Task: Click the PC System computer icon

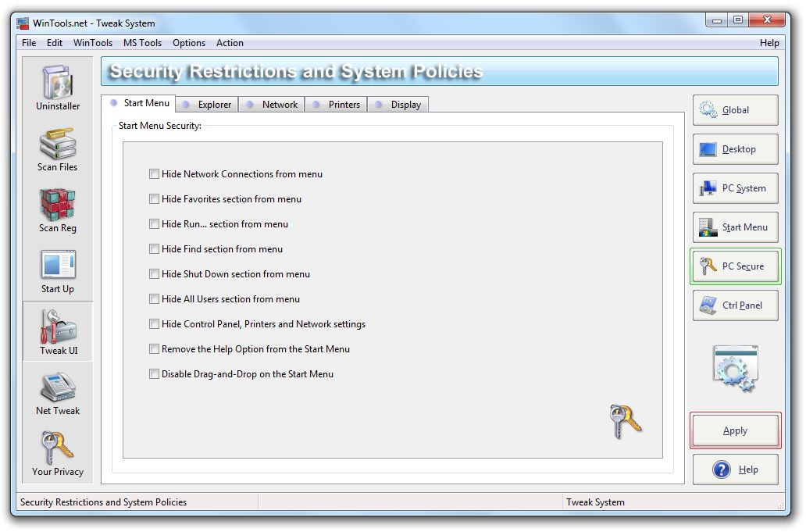Action: [x=708, y=188]
